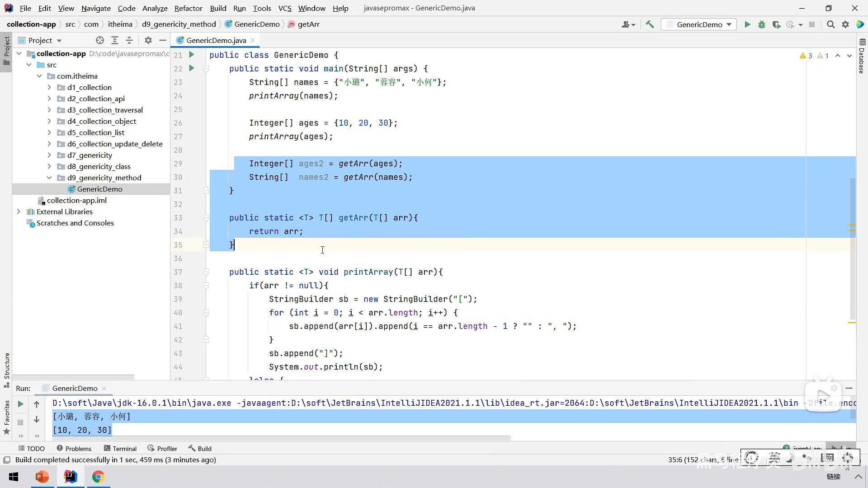Expand the d7_genericity folder
The image size is (868, 488).
(x=49, y=155)
